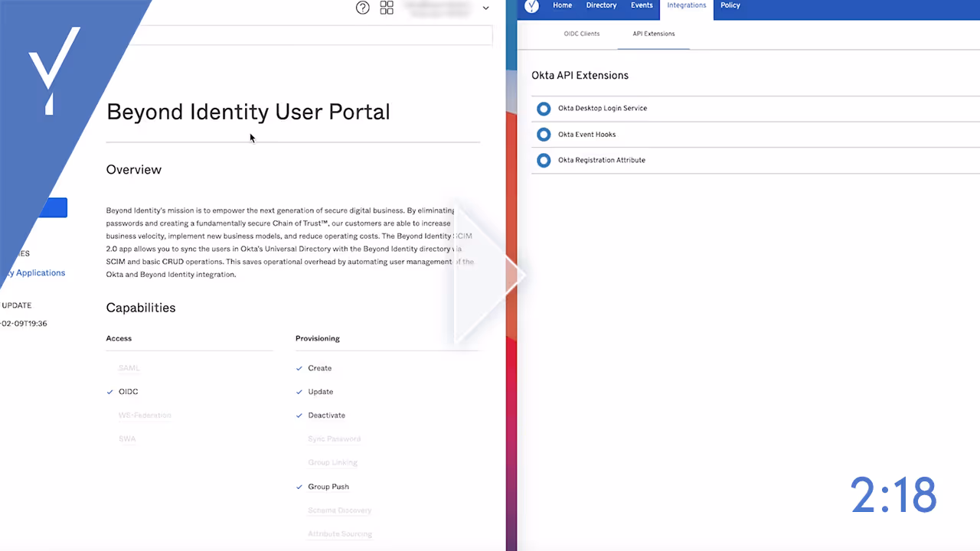Select Integrations in the Okta navigation
980x551 pixels.
pyautogui.click(x=686, y=5)
